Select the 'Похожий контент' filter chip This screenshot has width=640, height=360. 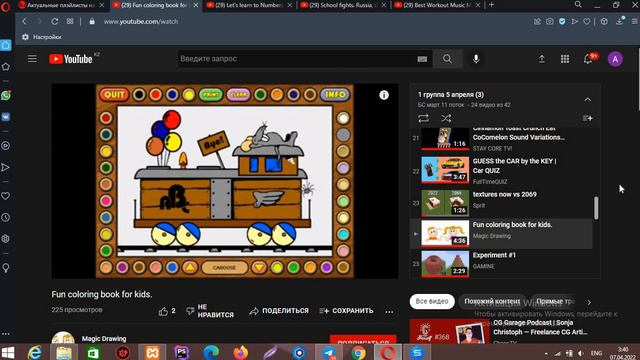point(492,302)
